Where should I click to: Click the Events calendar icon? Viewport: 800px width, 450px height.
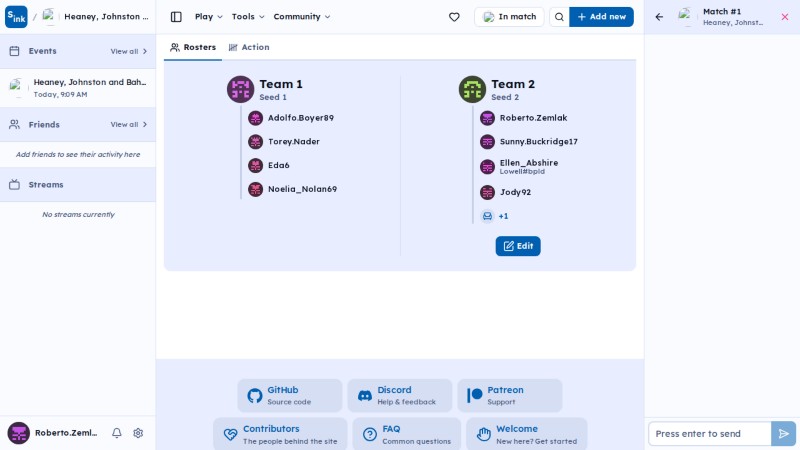pos(14,51)
